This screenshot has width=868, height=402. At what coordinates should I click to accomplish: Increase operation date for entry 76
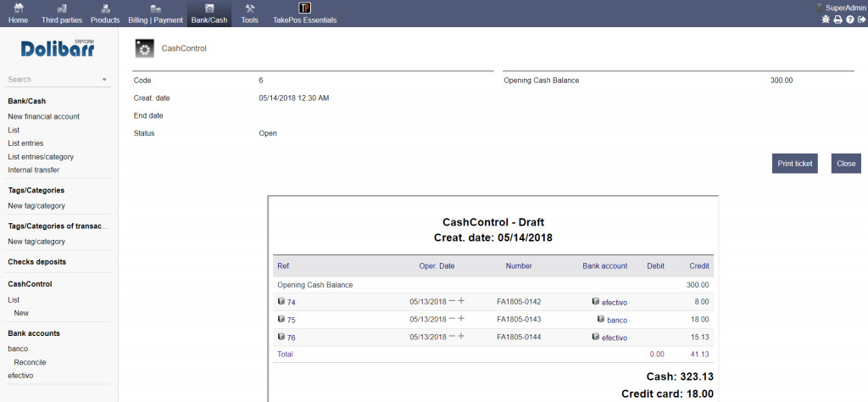pos(461,337)
